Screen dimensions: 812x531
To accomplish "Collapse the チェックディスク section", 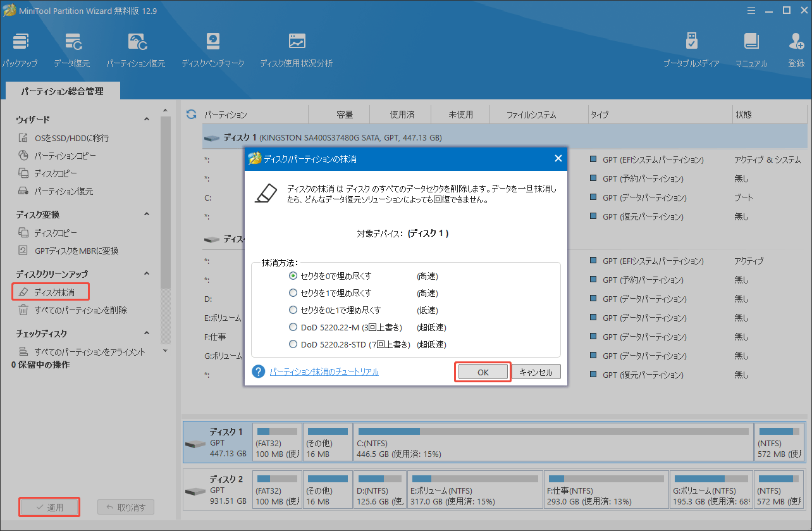I will (x=147, y=334).
